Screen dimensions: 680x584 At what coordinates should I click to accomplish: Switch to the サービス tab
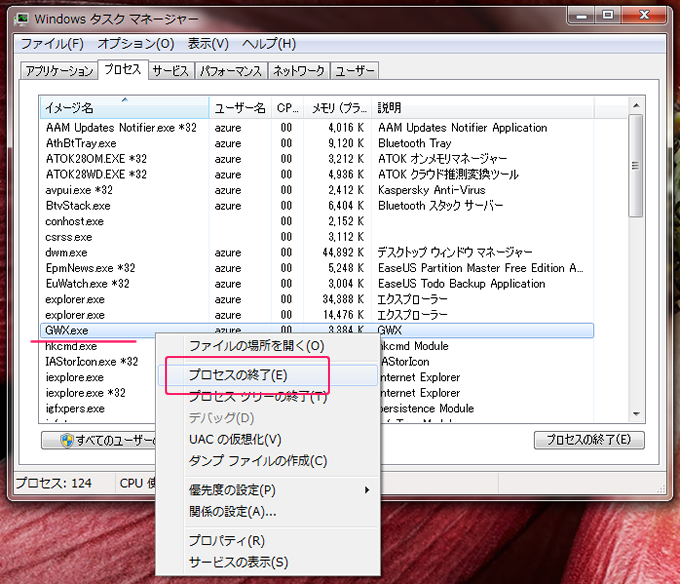click(x=171, y=71)
